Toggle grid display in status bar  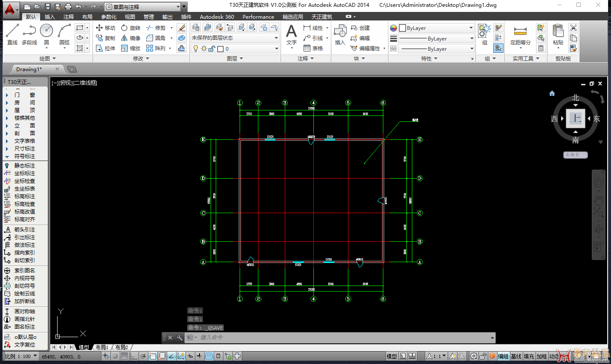[124, 356]
